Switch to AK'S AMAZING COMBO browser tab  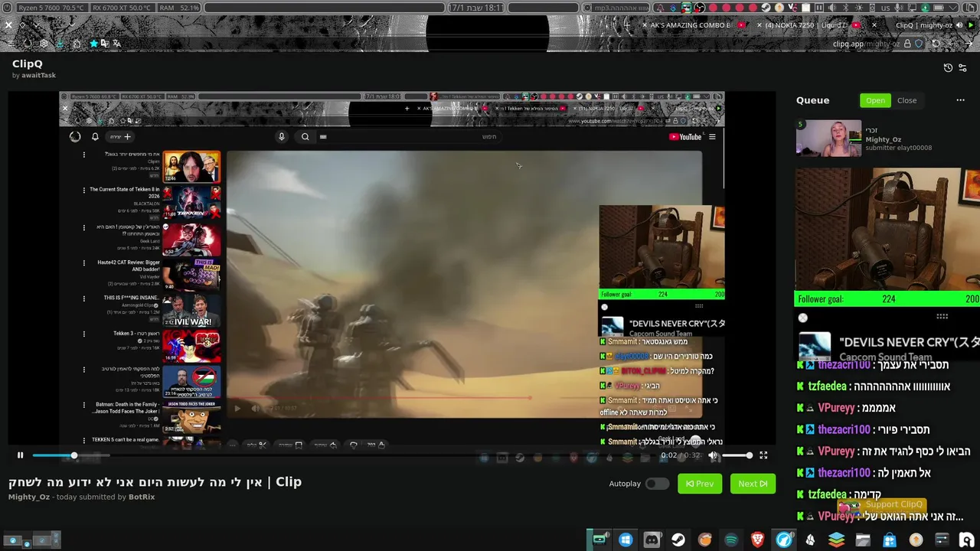click(692, 25)
